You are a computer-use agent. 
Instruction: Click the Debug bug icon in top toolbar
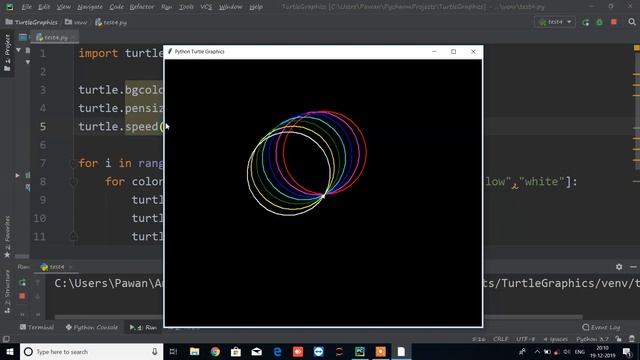click(x=600, y=22)
